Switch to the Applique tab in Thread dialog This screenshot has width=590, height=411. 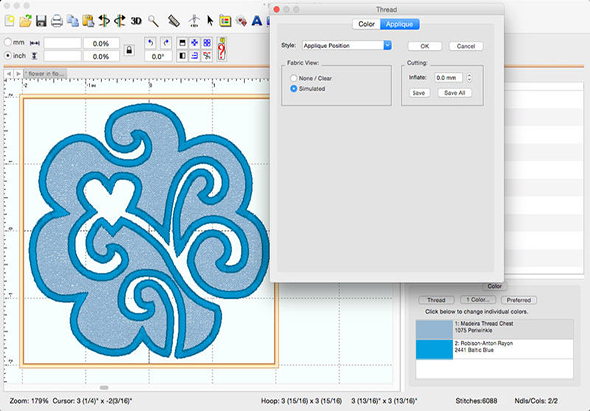click(x=400, y=24)
